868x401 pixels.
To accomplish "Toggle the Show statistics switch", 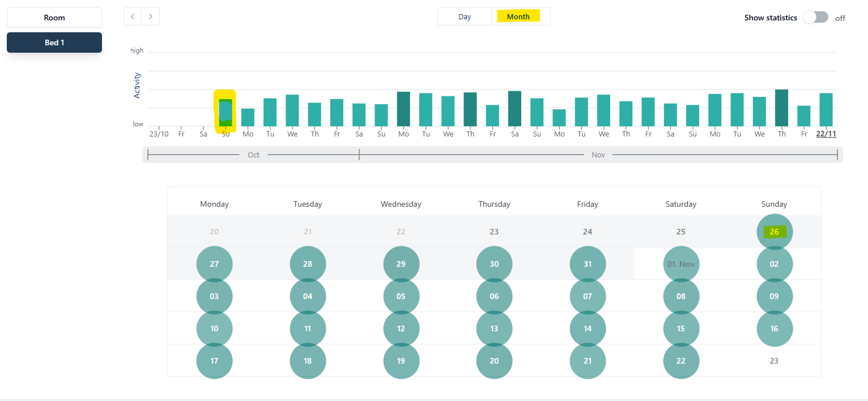I will tap(815, 18).
